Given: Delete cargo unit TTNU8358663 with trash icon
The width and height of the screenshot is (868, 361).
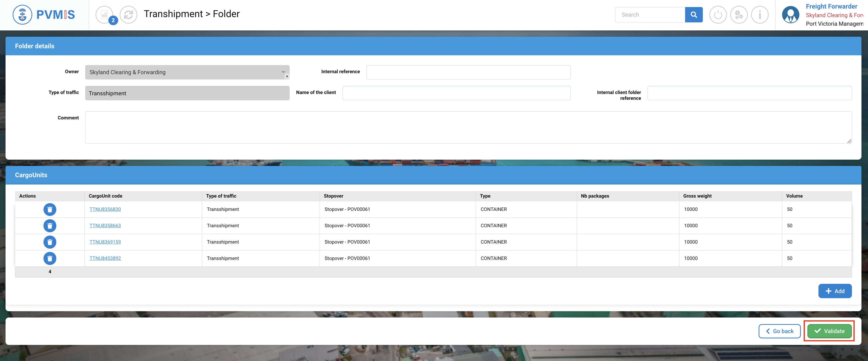Looking at the screenshot, I should [x=50, y=226].
